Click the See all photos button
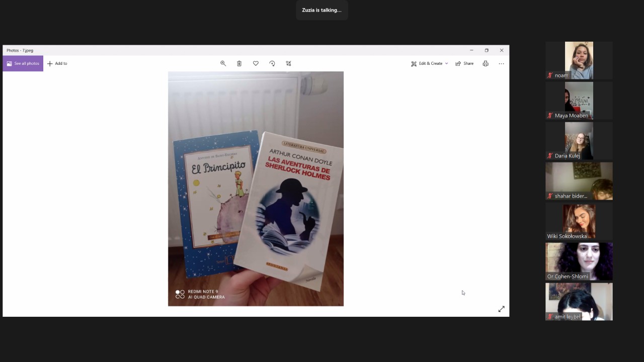 point(23,63)
